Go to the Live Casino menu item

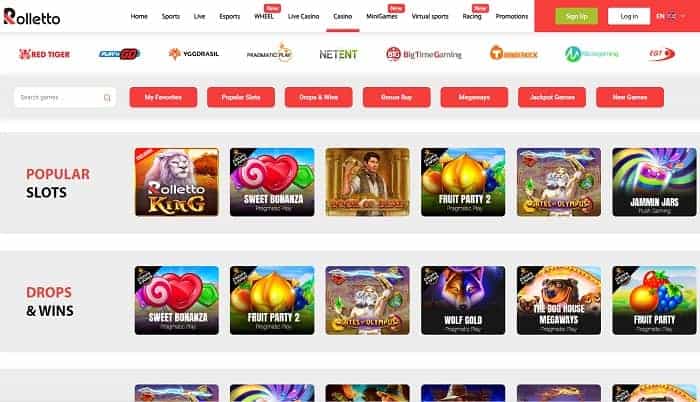pyautogui.click(x=304, y=17)
